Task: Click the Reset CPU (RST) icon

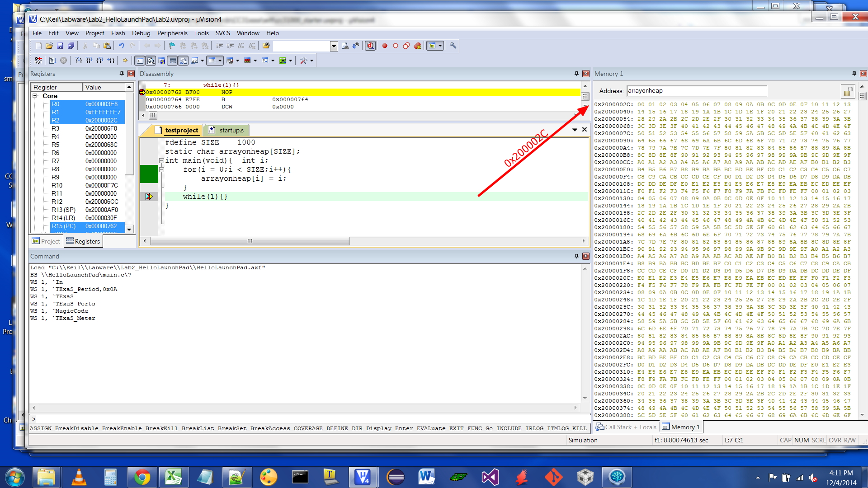Action: pos(38,61)
